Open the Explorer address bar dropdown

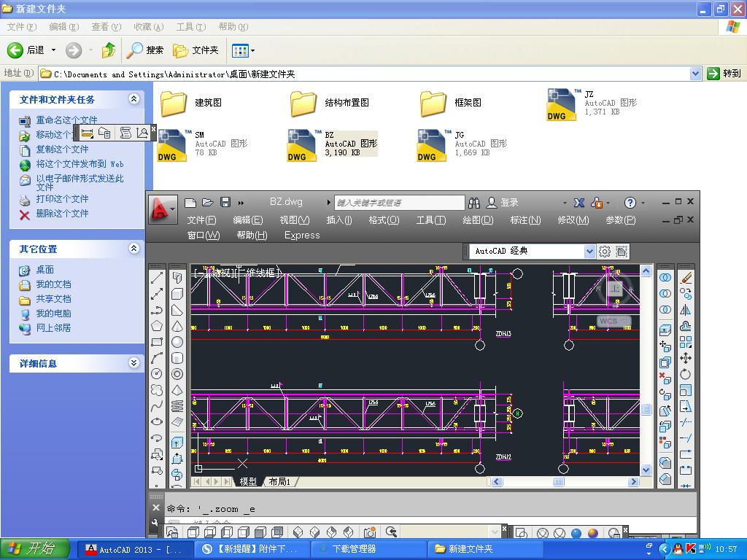tap(695, 74)
